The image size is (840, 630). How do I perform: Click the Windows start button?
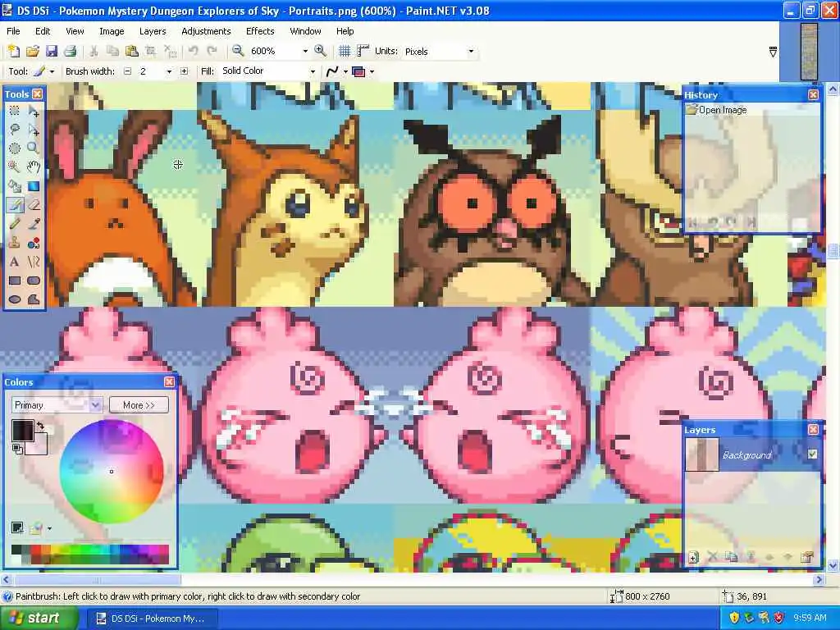[x=39, y=619]
